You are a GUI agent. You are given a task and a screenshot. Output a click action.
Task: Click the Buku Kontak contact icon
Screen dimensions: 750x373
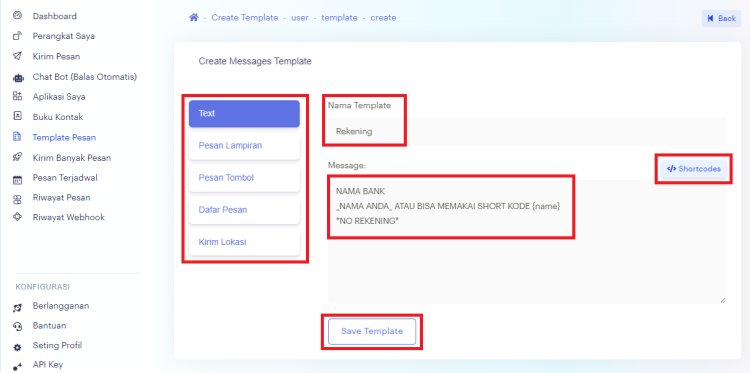[17, 116]
